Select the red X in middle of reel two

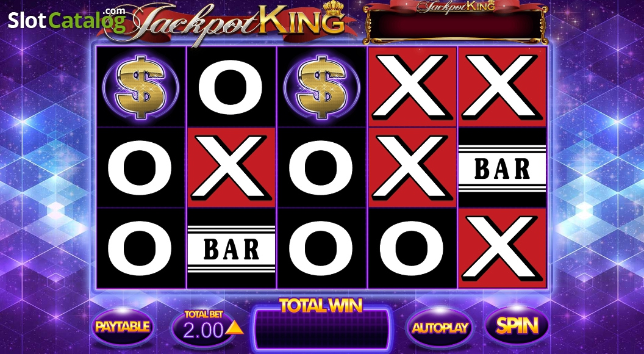(231, 167)
